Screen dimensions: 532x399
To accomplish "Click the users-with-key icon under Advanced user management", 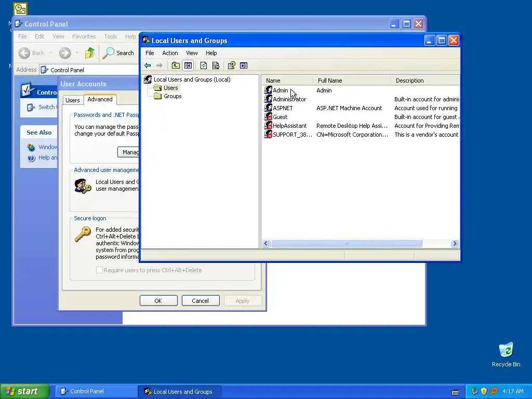I will tap(83, 186).
